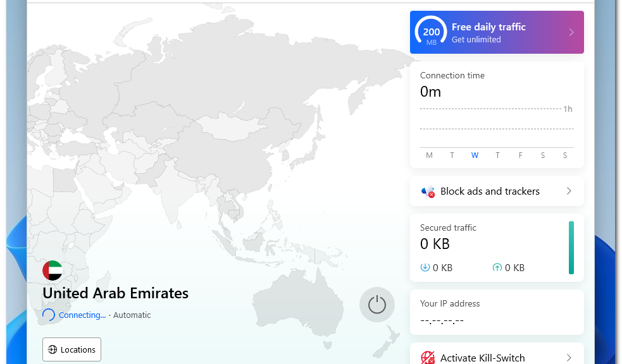Select Monday in connection time chart
The height and width of the screenshot is (364, 622).
[x=429, y=155]
